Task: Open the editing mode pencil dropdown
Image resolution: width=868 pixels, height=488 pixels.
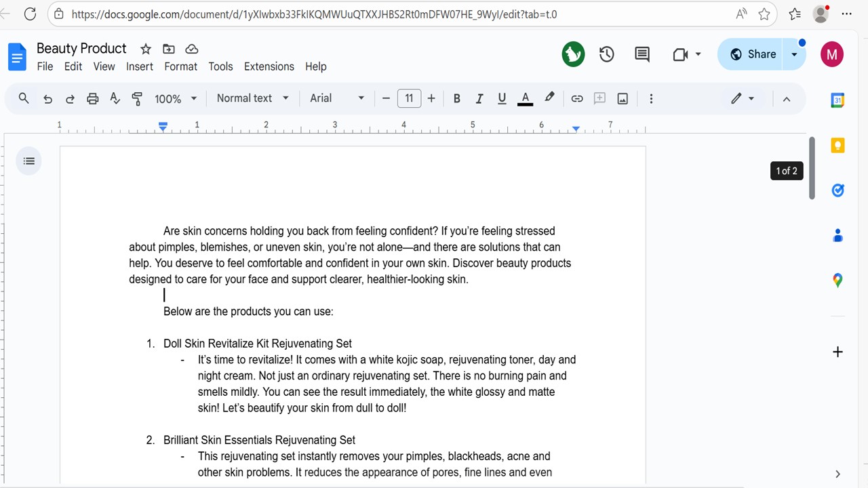Action: (742, 99)
